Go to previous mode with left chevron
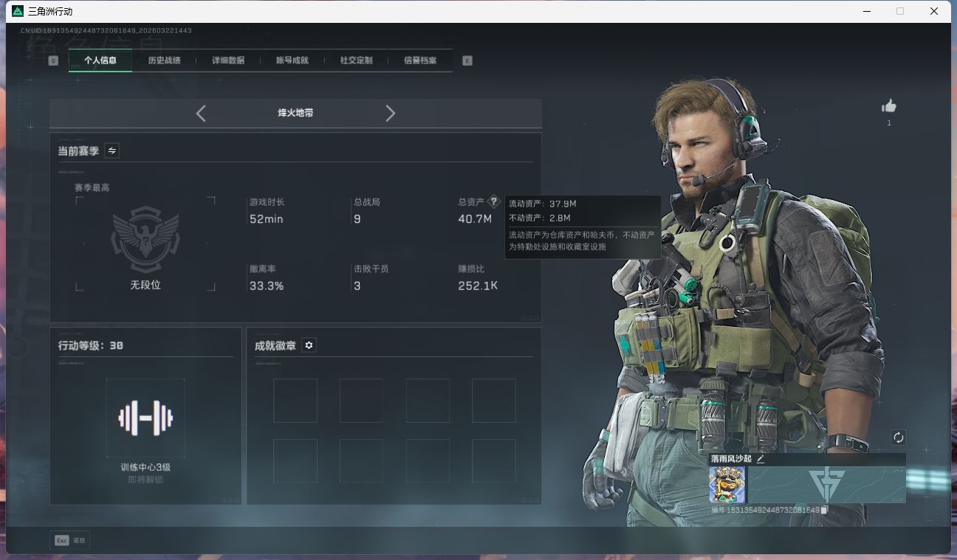The height and width of the screenshot is (560, 957). coord(201,113)
